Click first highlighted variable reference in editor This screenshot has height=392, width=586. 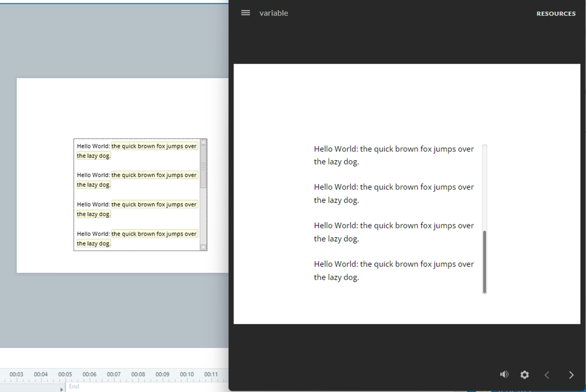(154, 146)
